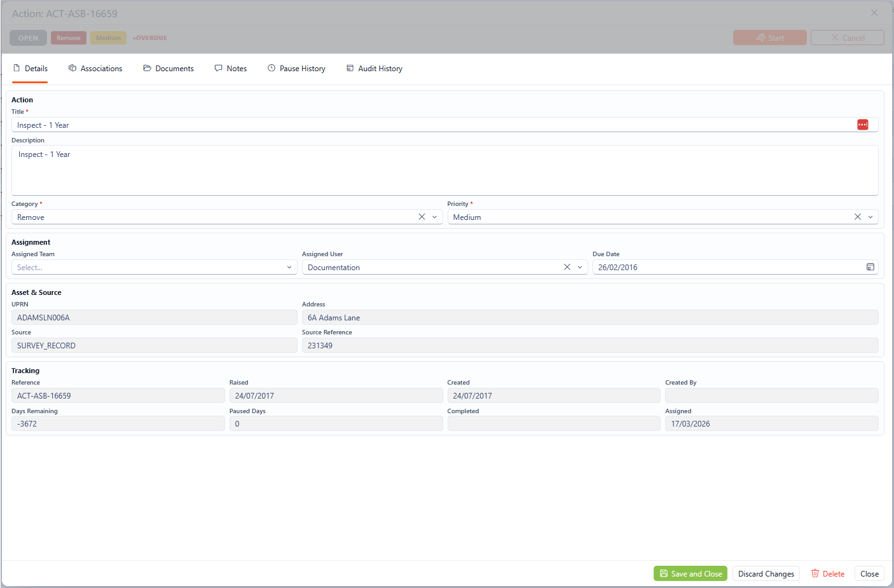
Task: Expand the Assigned User dropdown arrow
Action: [580, 267]
